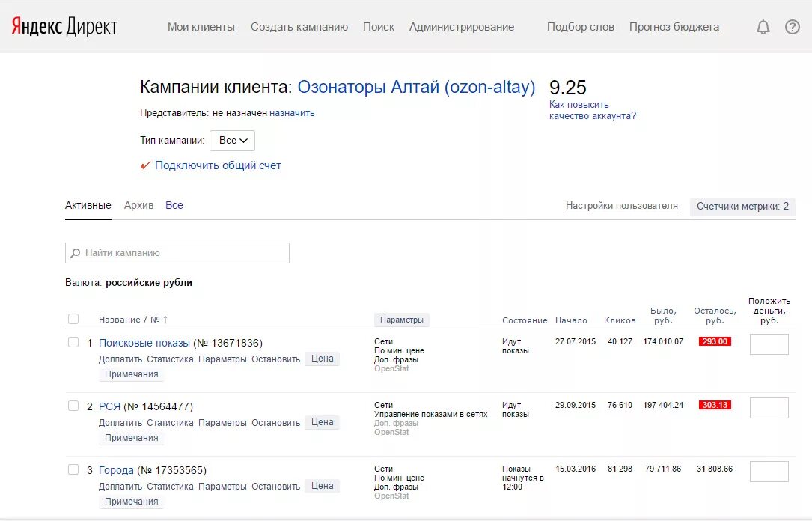Focus the Найти кампанию search field
Screen dimensions: 812x521
(x=177, y=253)
